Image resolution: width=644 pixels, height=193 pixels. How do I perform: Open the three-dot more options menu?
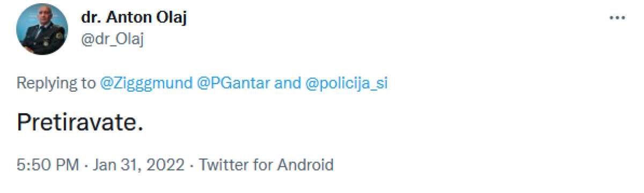[617, 18]
